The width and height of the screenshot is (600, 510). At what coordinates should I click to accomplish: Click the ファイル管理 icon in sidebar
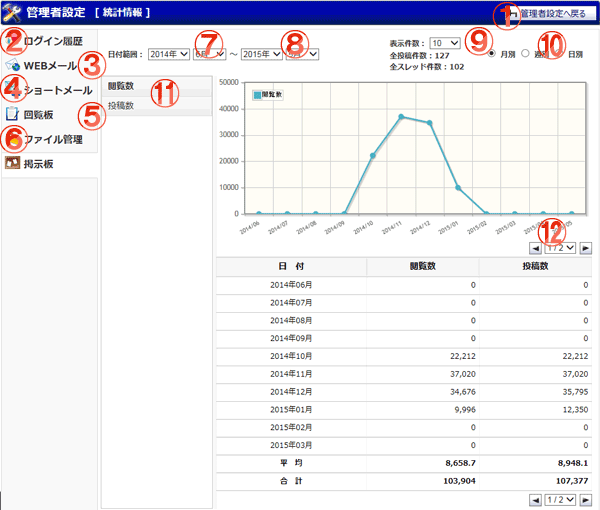point(12,138)
